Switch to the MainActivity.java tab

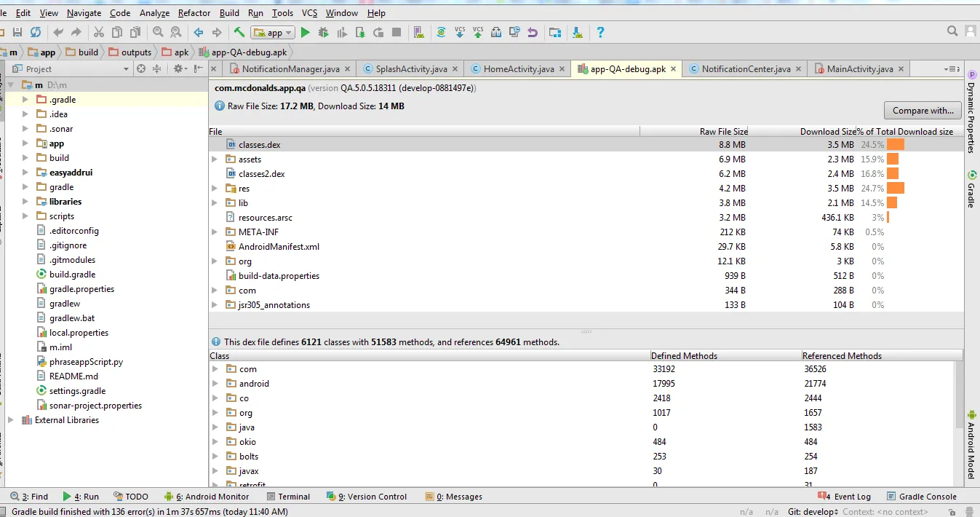860,68
